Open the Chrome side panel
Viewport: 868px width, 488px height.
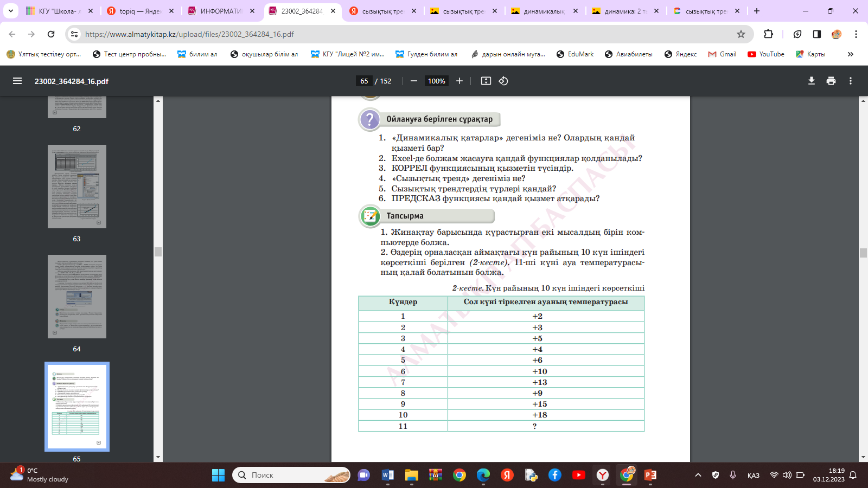pos(817,34)
